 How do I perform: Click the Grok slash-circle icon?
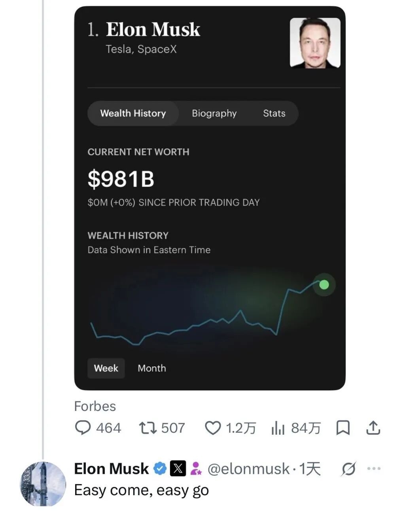tap(348, 469)
